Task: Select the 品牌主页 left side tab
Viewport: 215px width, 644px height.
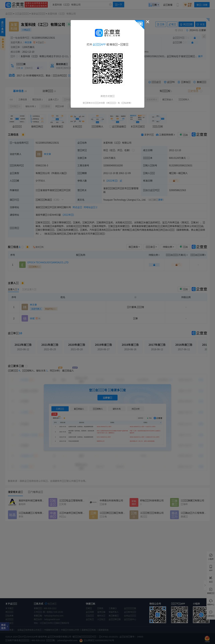Action: click(x=3, y=43)
